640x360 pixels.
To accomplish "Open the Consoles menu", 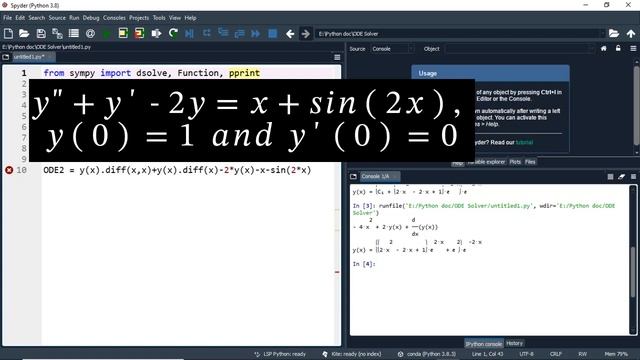I will [114, 18].
